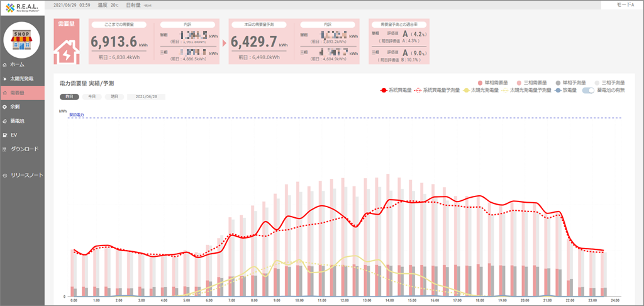Click the 需要量 house lightning icon
This screenshot has width=644, height=306.
(67, 50)
